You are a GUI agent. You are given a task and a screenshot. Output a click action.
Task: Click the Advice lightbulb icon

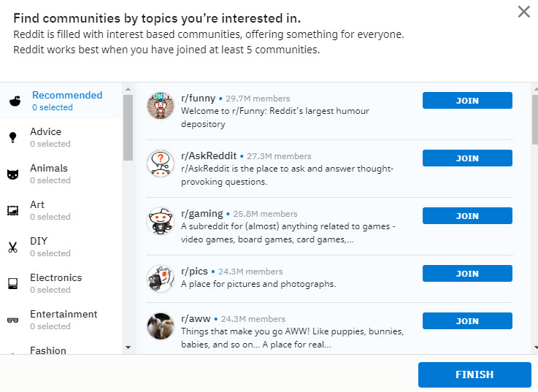[x=12, y=138]
